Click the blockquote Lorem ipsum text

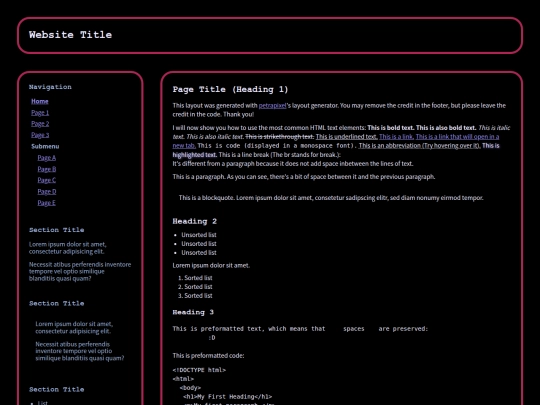[x=331, y=198]
